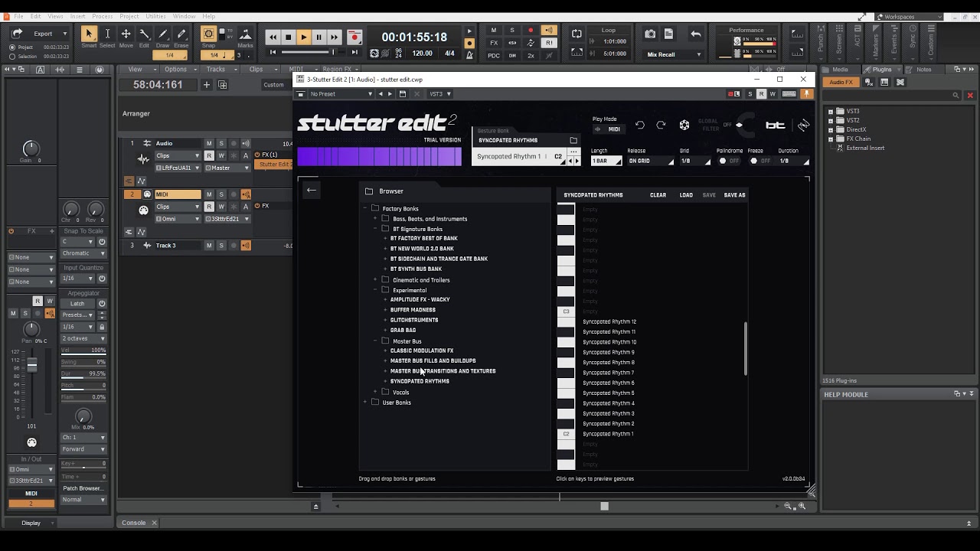Expand the User Banks folder

click(x=365, y=403)
